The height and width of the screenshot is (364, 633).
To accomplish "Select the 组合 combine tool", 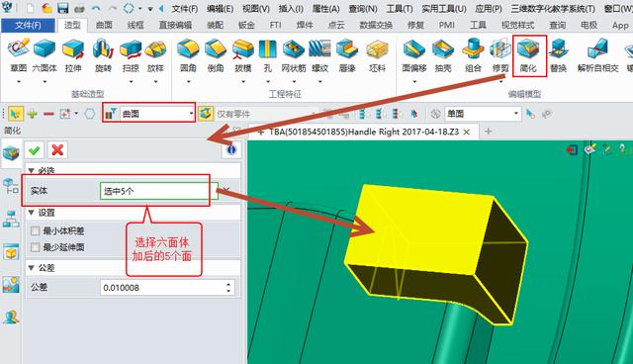I will pyautogui.click(x=473, y=55).
